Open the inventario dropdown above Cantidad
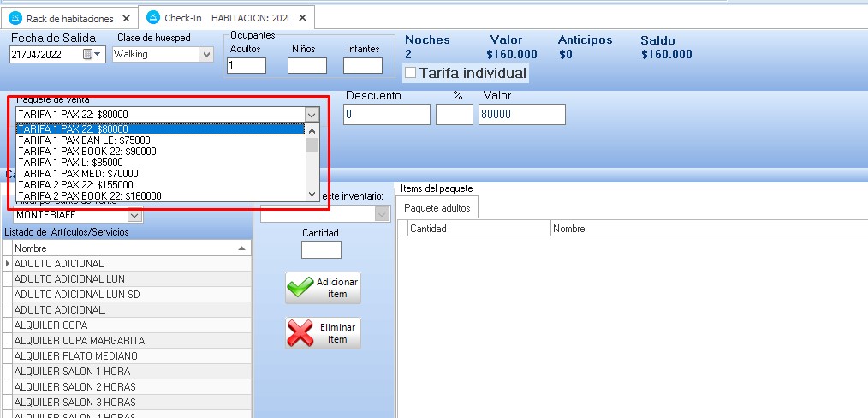 (382, 214)
